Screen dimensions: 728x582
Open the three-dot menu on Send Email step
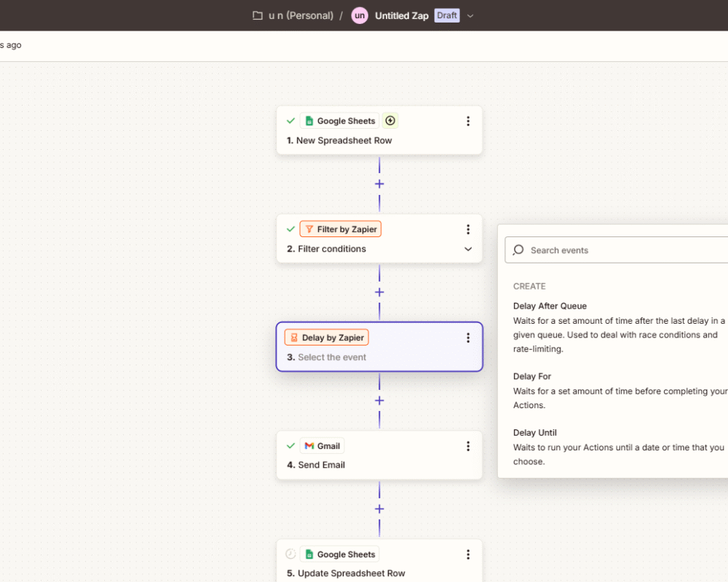tap(468, 446)
